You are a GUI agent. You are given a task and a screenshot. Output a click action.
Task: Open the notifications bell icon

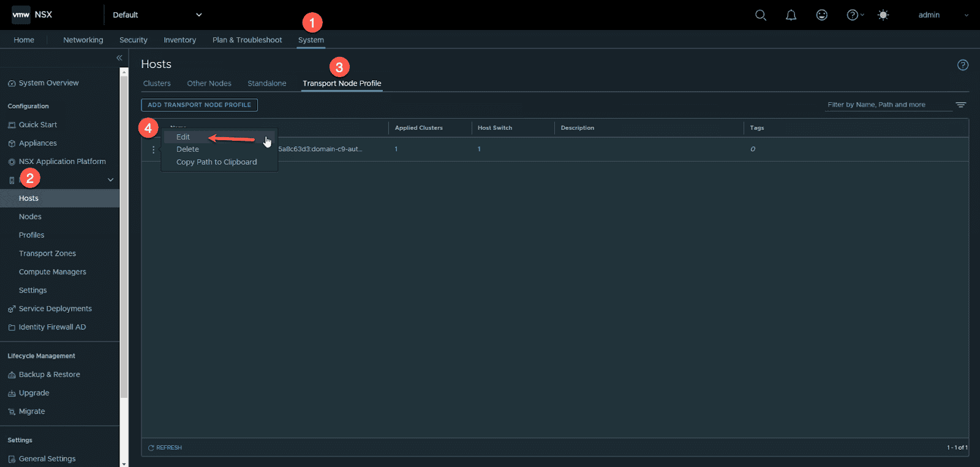coord(791,15)
